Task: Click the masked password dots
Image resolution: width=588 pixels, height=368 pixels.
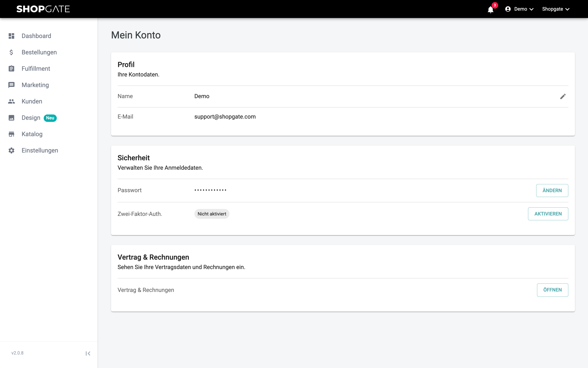Action: click(210, 190)
